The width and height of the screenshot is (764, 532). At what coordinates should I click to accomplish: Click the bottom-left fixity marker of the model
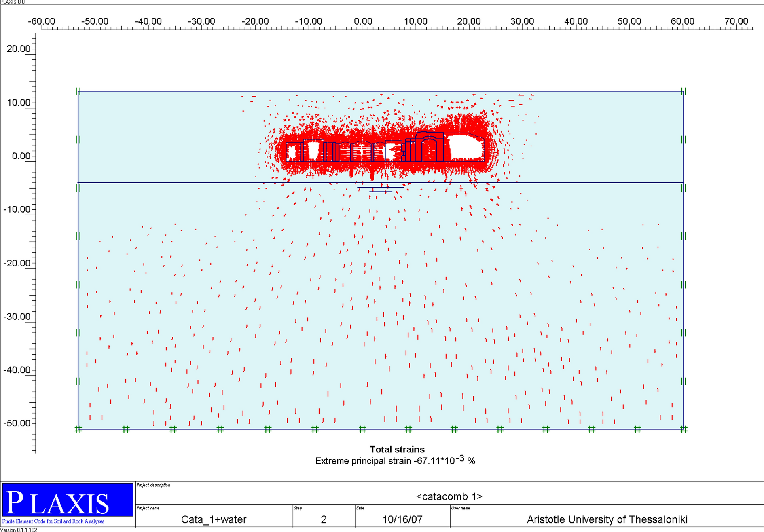78,429
